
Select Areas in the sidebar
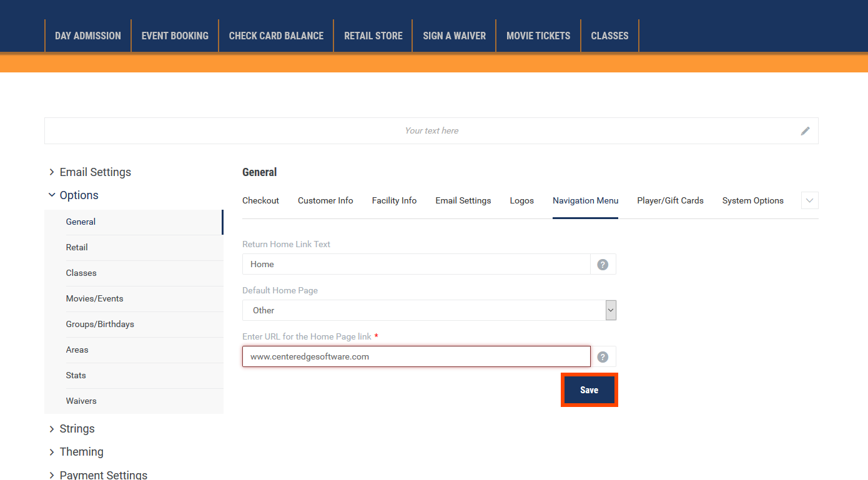[134, 350]
